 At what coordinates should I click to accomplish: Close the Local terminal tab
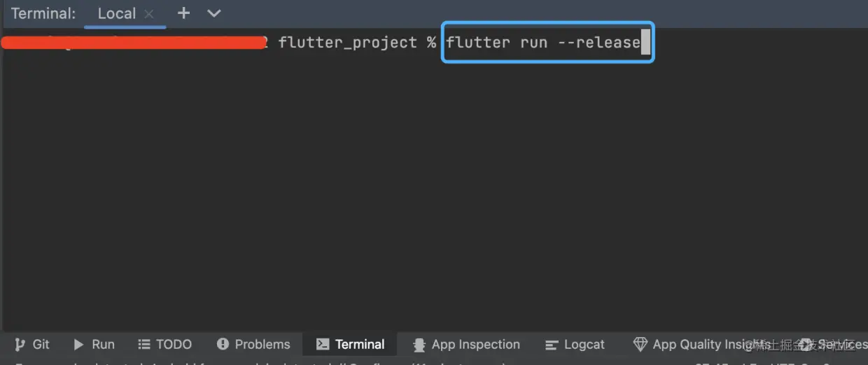tap(148, 14)
